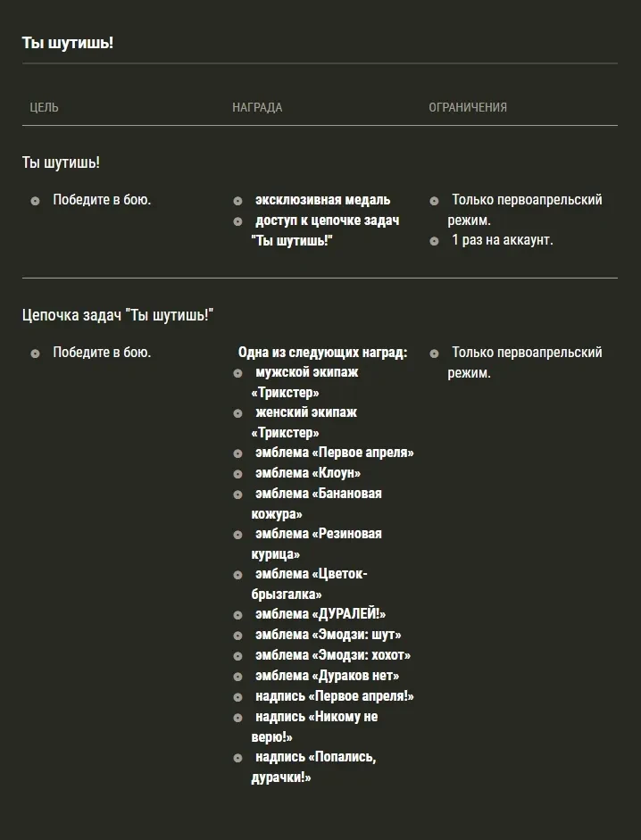This screenshot has width=641, height=840.
Task: Click the «Одна из следующих наград:» label
Action: click(x=322, y=353)
